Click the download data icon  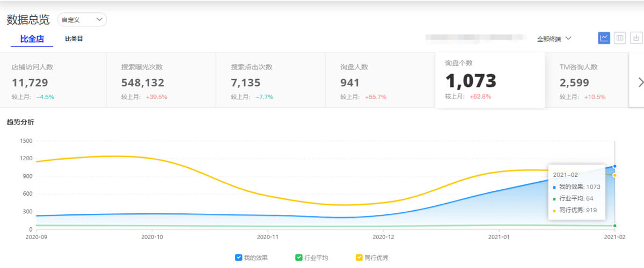click(636, 38)
